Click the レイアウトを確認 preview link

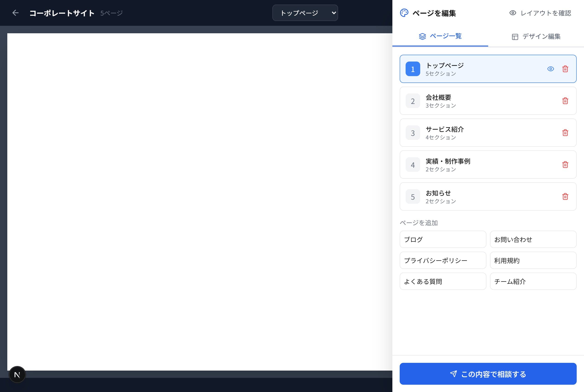(540, 13)
